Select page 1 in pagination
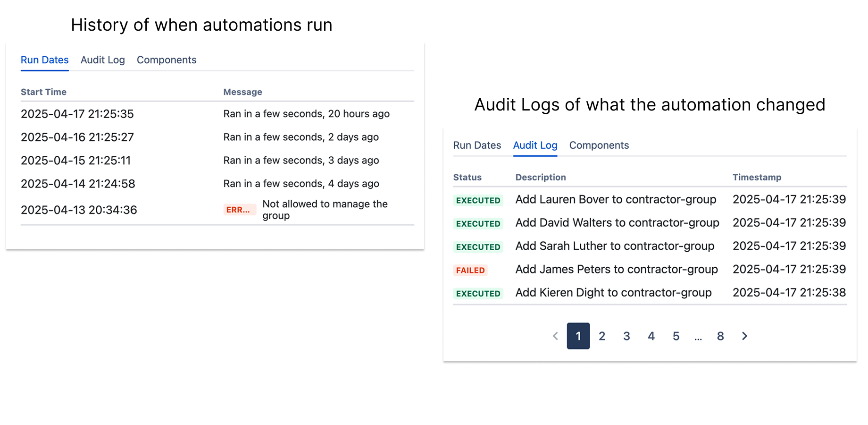This screenshot has height=425, width=868. pyautogui.click(x=578, y=336)
